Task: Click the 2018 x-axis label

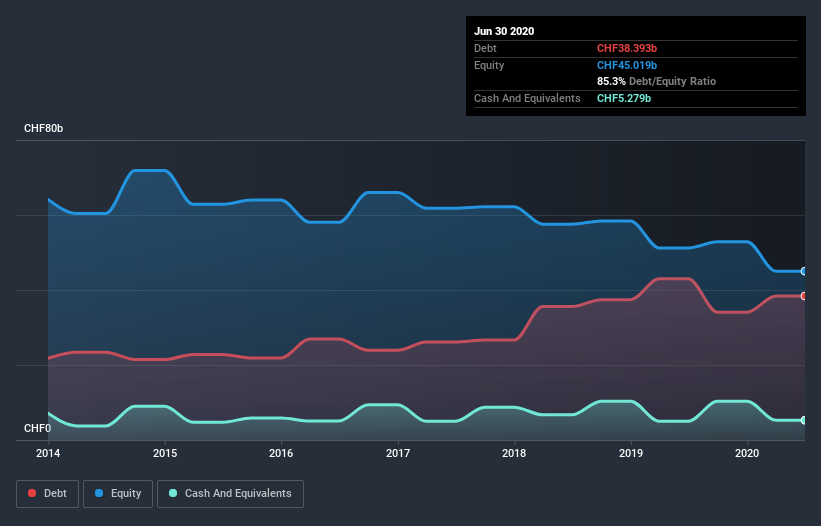Action: pyautogui.click(x=514, y=453)
